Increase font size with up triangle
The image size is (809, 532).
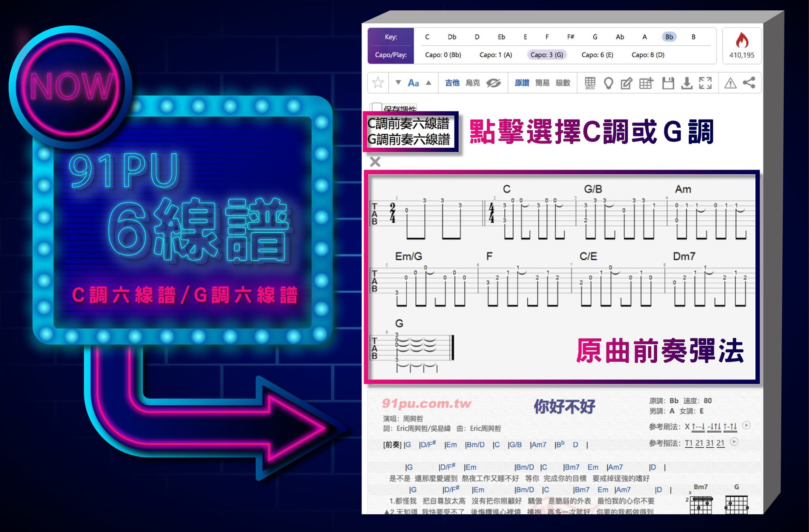(429, 83)
